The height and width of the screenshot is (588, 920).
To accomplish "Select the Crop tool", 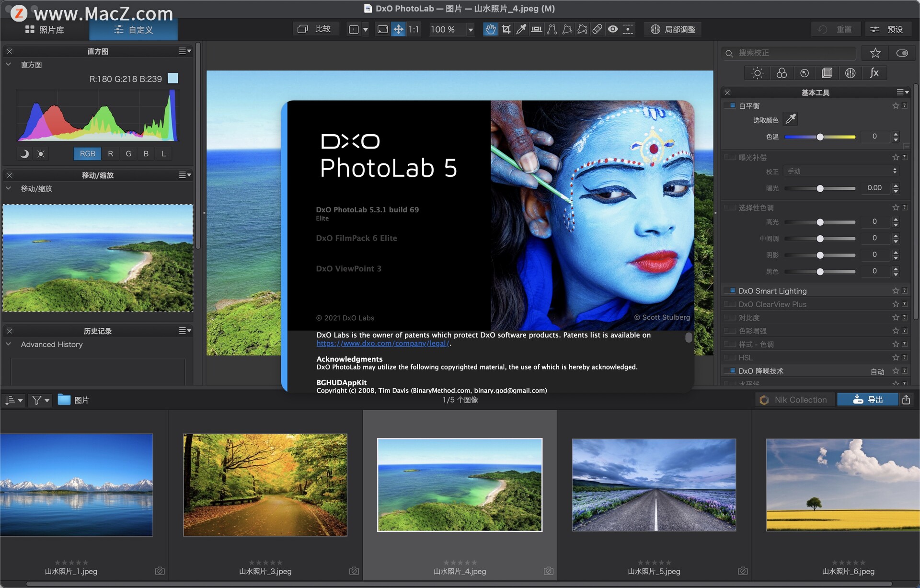I will click(x=506, y=30).
